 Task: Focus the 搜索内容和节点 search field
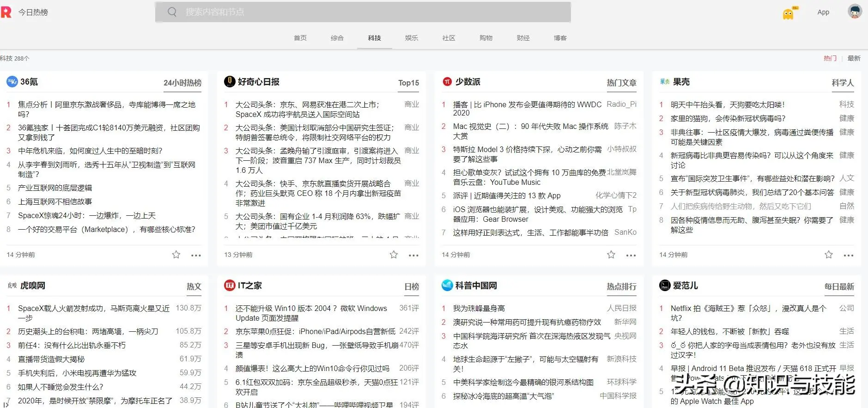[x=363, y=12]
